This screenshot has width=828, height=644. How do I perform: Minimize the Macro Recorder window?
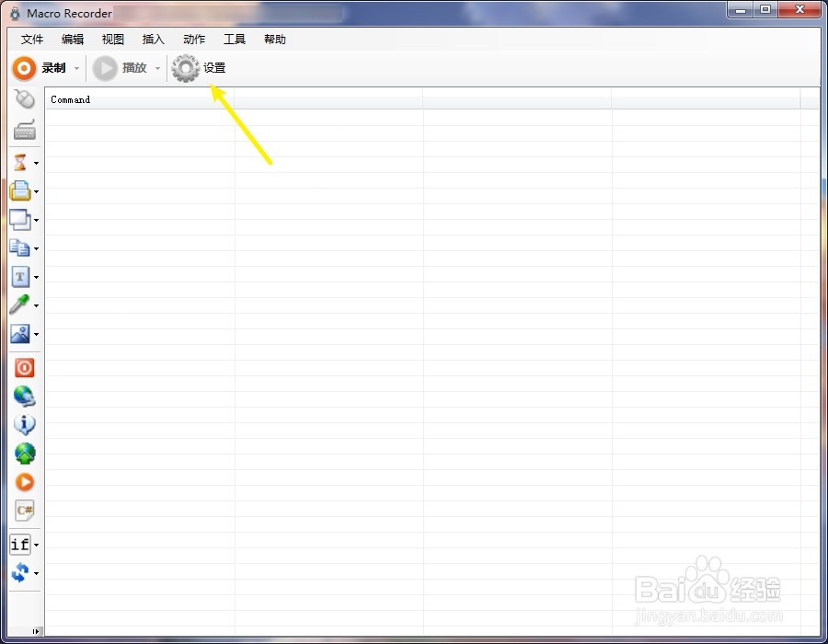click(741, 9)
